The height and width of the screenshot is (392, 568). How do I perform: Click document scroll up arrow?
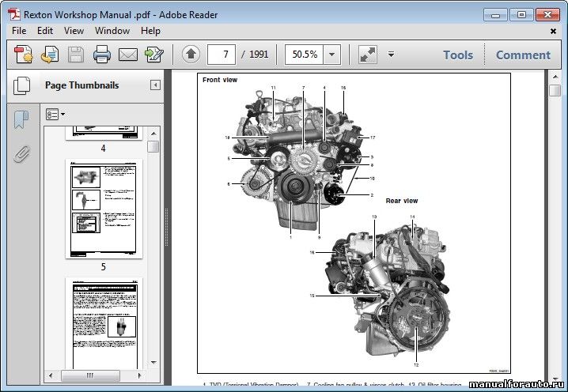[x=555, y=77]
